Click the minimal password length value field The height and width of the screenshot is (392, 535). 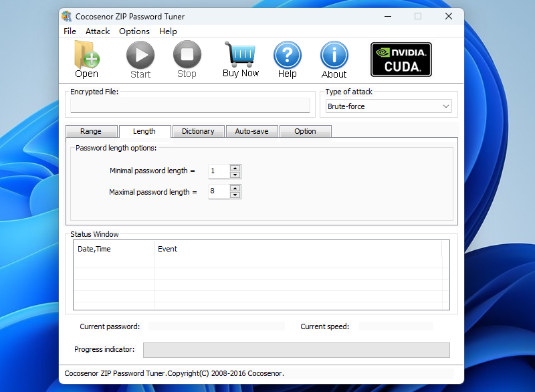point(219,171)
